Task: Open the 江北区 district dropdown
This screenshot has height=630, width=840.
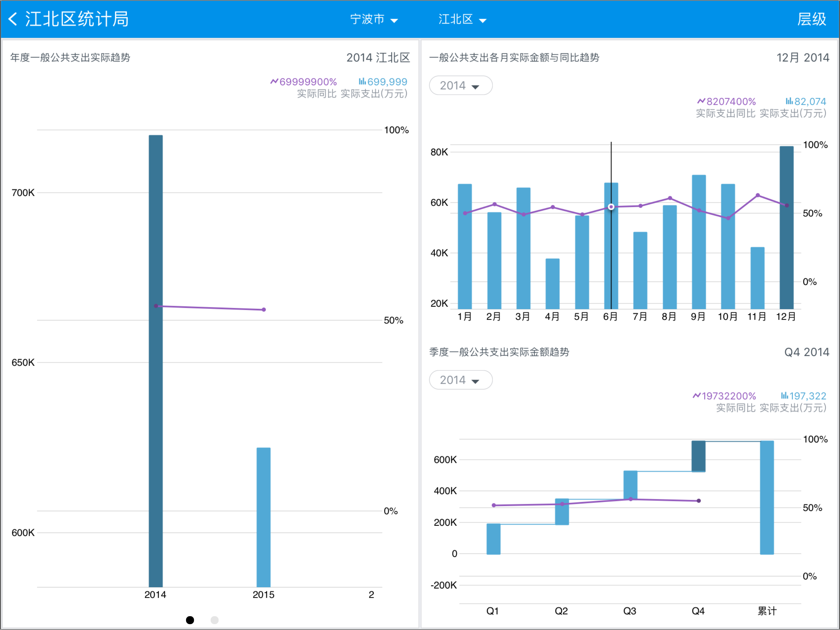Action: pyautogui.click(x=462, y=19)
